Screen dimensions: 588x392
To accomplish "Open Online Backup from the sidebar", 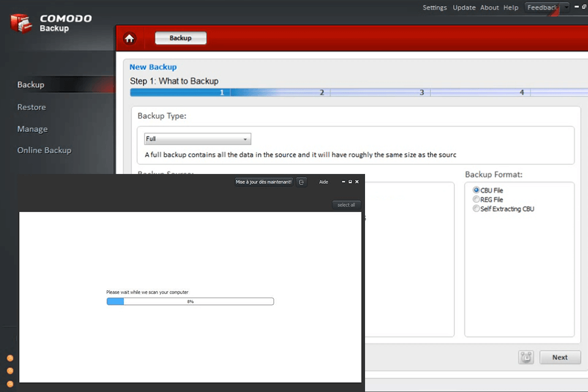I will click(43, 150).
